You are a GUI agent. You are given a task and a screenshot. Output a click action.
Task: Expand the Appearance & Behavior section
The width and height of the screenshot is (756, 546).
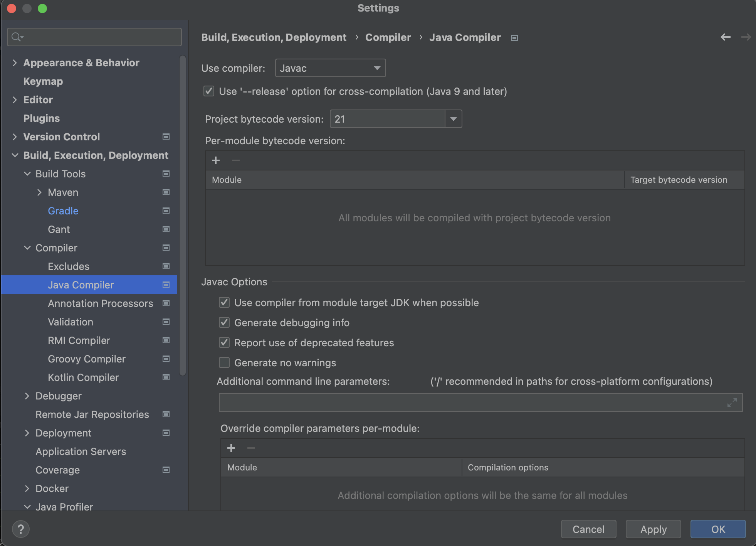(x=15, y=63)
